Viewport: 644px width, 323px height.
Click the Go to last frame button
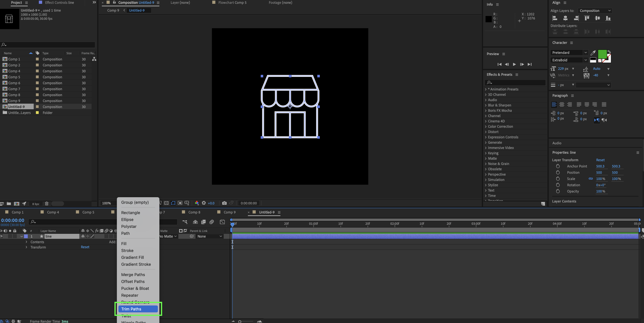point(530,64)
